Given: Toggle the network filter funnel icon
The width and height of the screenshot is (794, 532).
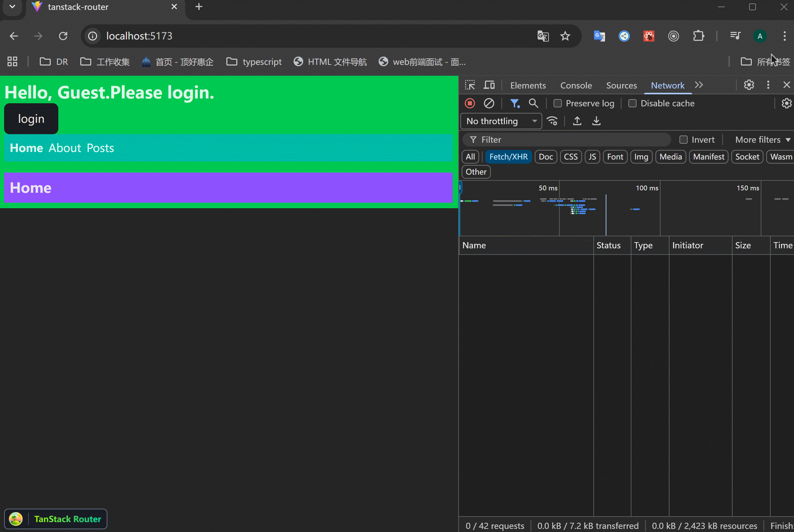Looking at the screenshot, I should pos(514,103).
